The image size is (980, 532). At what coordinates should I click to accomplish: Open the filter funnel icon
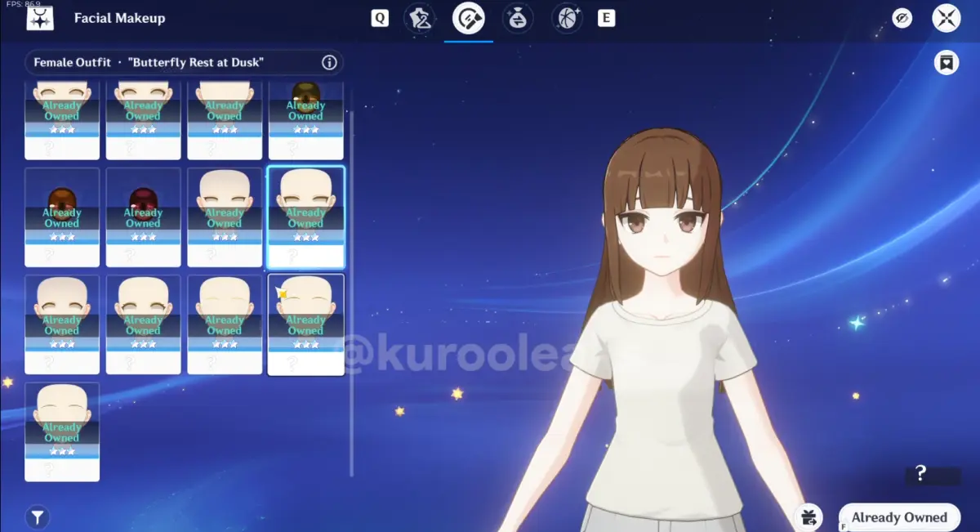pyautogui.click(x=37, y=516)
